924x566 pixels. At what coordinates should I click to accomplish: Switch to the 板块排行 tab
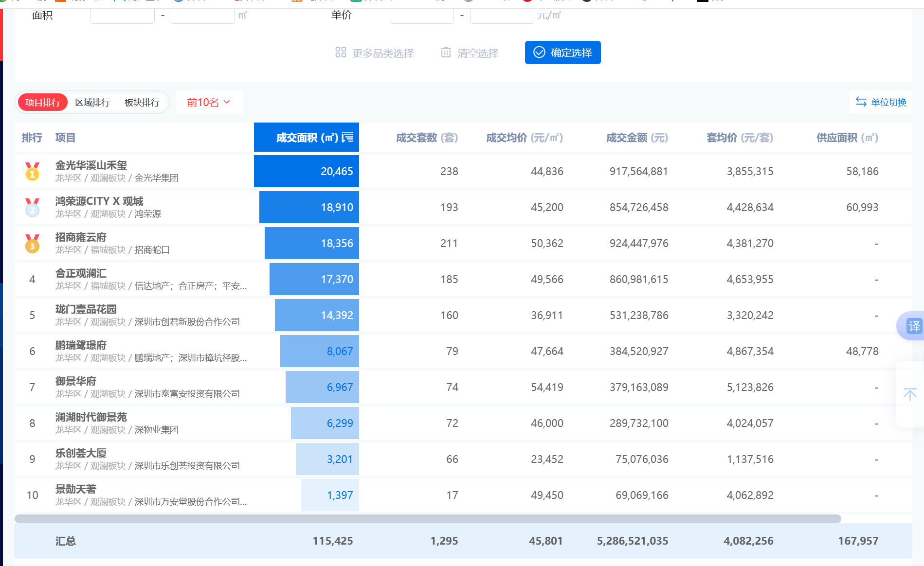click(x=142, y=102)
